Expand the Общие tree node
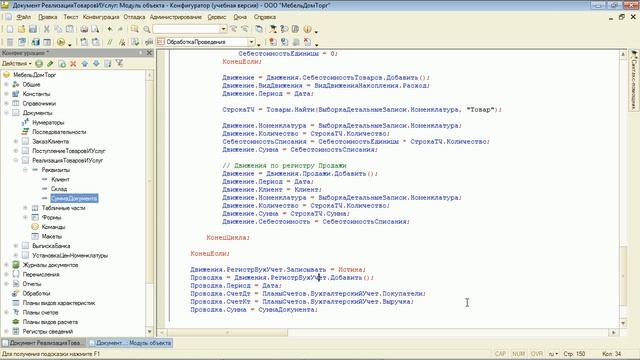This screenshot has width=640, height=360. pyautogui.click(x=7, y=84)
